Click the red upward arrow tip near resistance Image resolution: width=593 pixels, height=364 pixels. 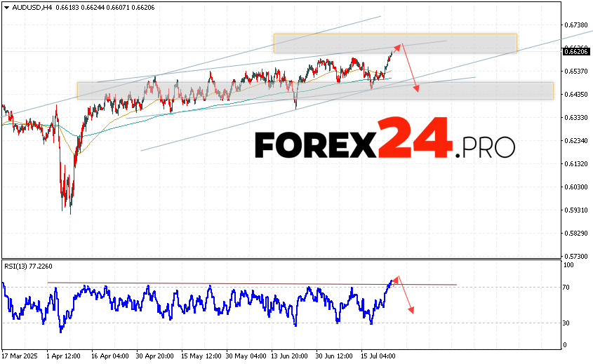399,46
